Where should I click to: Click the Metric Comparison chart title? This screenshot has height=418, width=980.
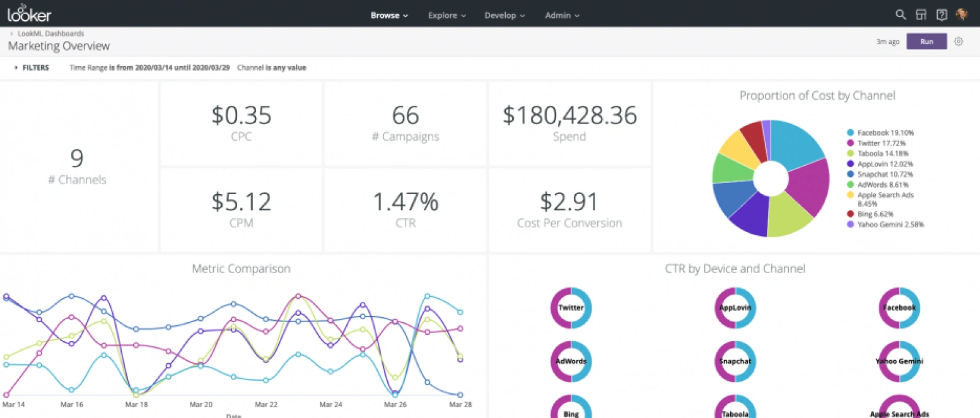[241, 269]
